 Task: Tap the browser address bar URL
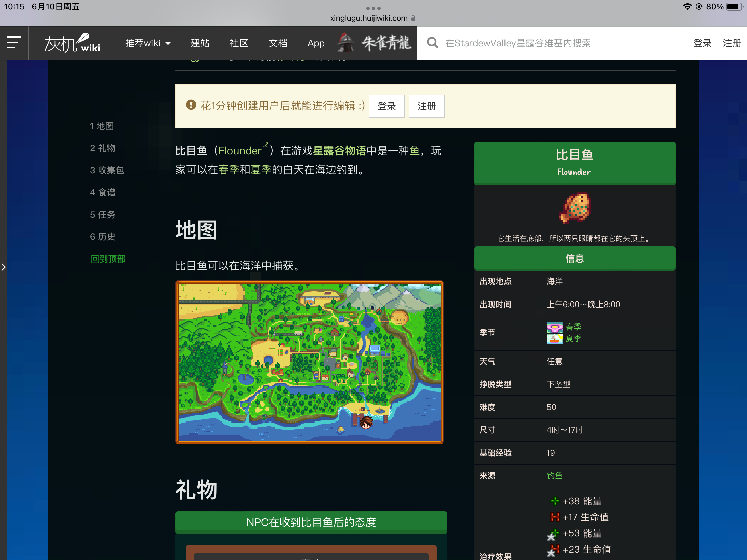click(369, 18)
